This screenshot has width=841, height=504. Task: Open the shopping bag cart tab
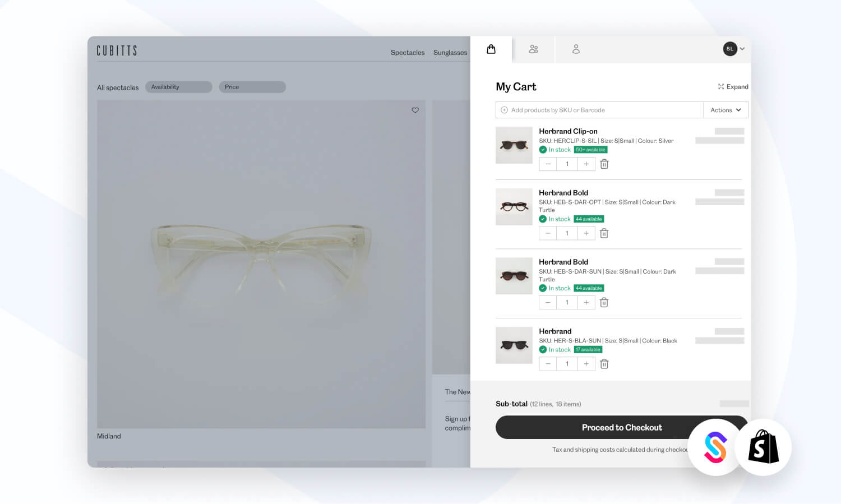click(x=491, y=49)
